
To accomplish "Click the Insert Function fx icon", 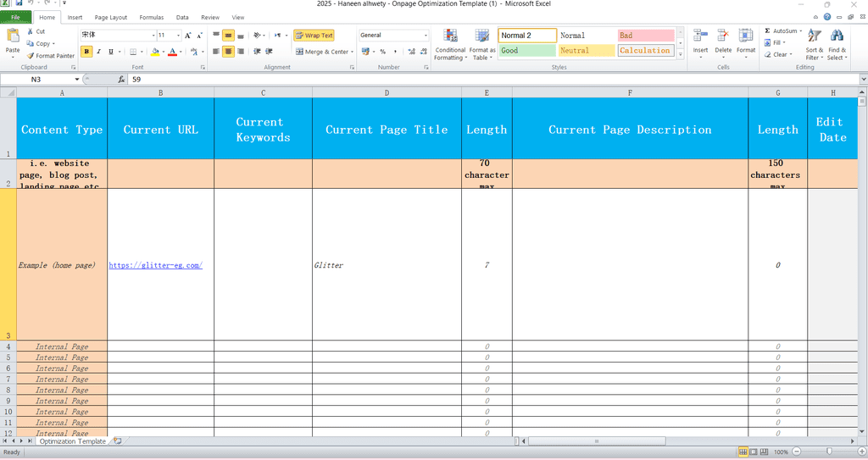I will pyautogui.click(x=122, y=79).
